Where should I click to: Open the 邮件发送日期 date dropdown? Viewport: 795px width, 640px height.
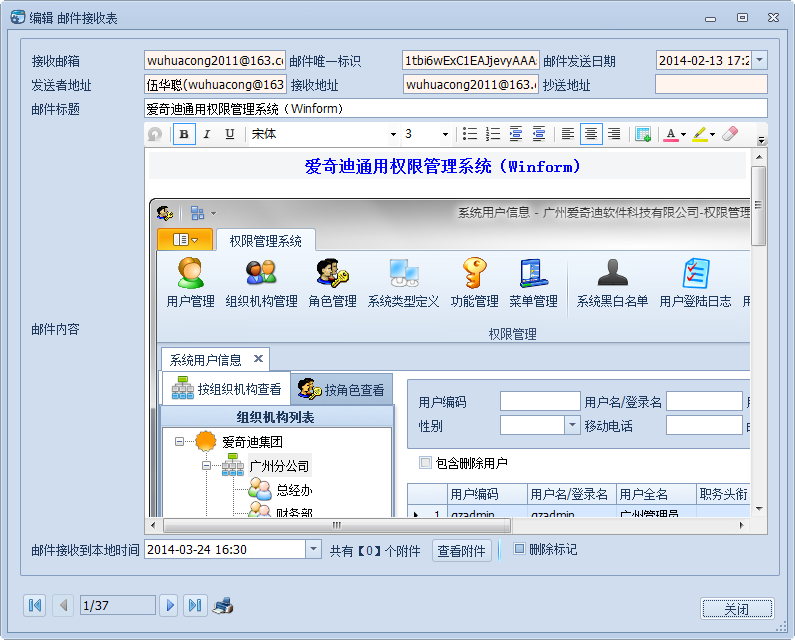click(760, 60)
